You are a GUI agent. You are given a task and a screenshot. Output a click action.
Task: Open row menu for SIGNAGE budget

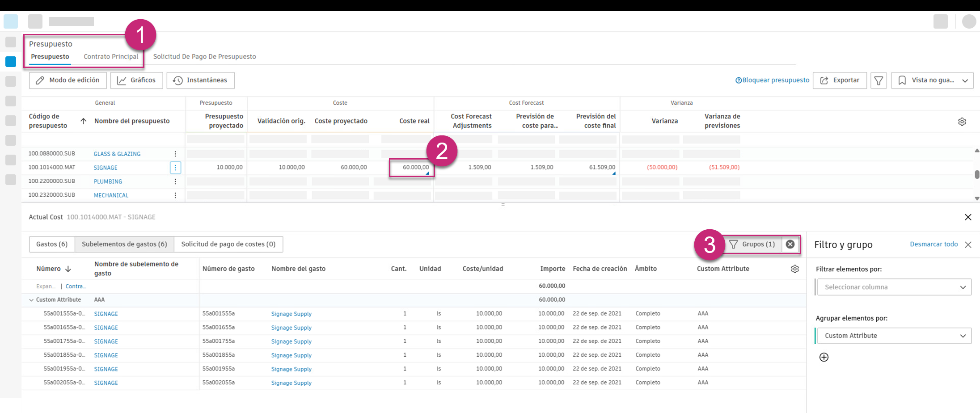coord(175,168)
